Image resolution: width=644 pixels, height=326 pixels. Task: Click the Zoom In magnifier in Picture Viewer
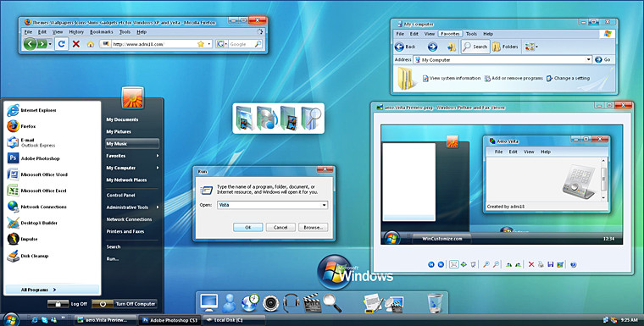[x=486, y=264]
